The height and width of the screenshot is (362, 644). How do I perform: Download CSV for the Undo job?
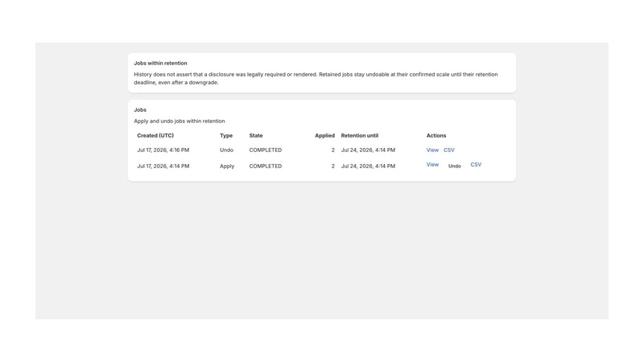coord(449,150)
